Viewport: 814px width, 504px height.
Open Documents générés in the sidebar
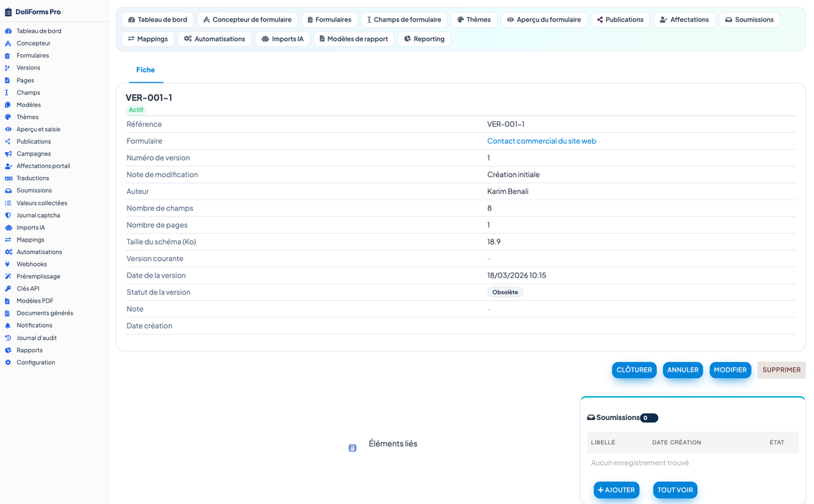tap(45, 313)
